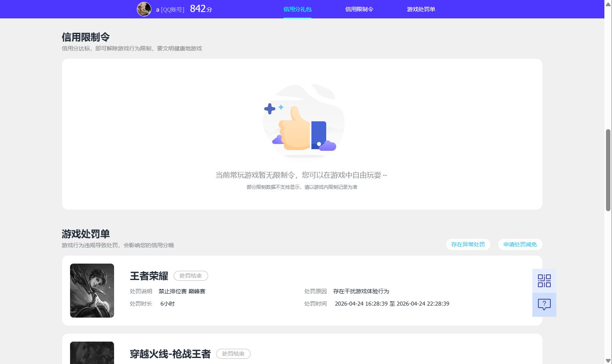This screenshot has height=364, width=612.
Task: Click the 游戏处罚单 section heading
Action: [x=86, y=234]
